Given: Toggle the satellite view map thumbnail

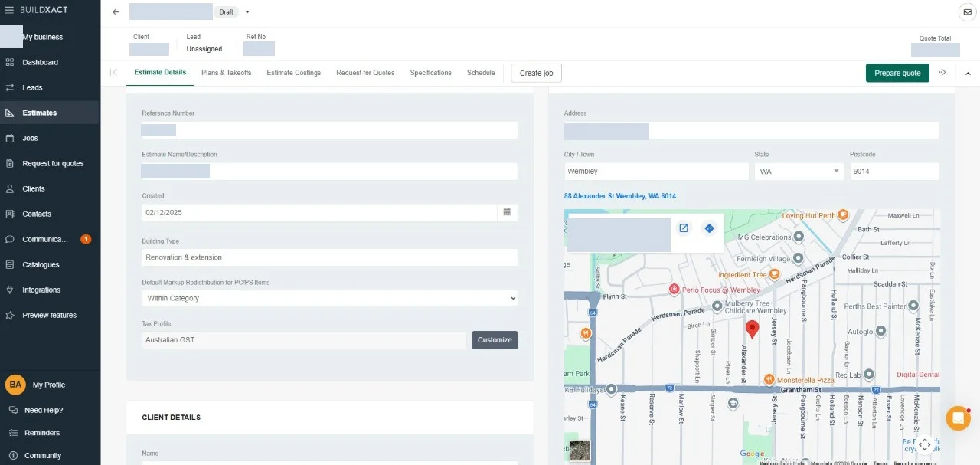Looking at the screenshot, I should pos(580,450).
